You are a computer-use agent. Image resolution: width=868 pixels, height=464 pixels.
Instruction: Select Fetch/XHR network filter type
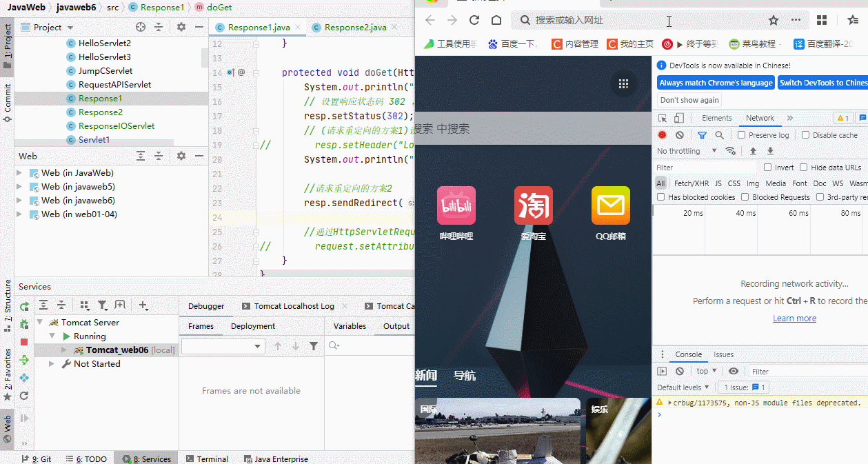[x=692, y=183]
